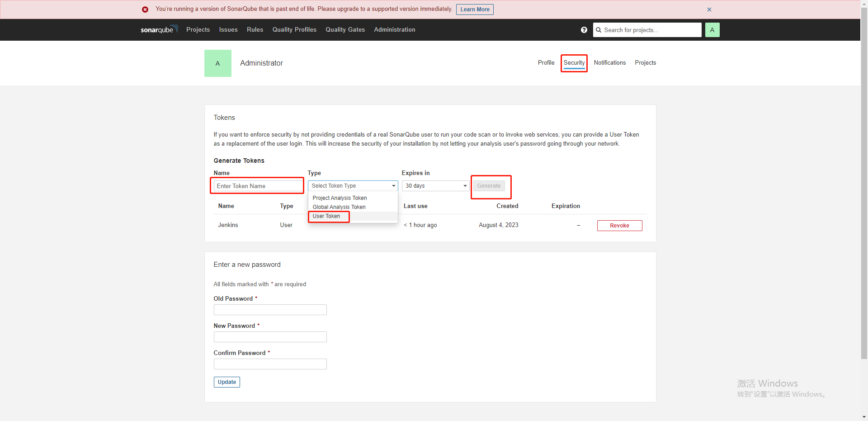Screen dimensions: 868x421
Task: Go to the Rules page
Action: click(255, 29)
